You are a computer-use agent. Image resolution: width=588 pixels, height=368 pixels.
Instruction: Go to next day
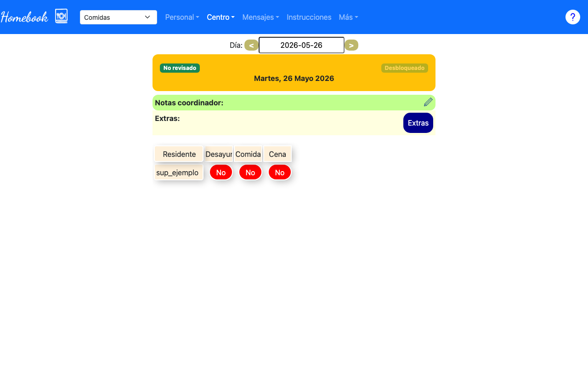tap(351, 45)
